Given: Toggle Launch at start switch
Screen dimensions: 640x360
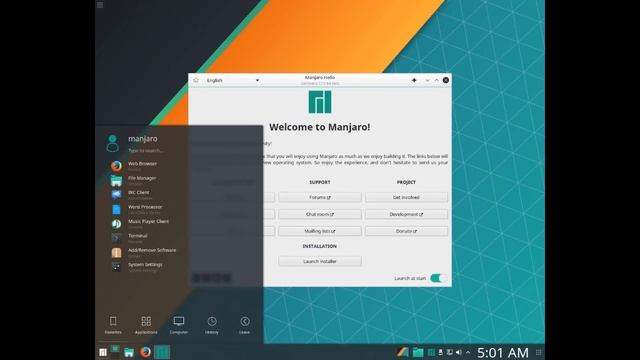Looking at the screenshot, I should pyautogui.click(x=438, y=278).
